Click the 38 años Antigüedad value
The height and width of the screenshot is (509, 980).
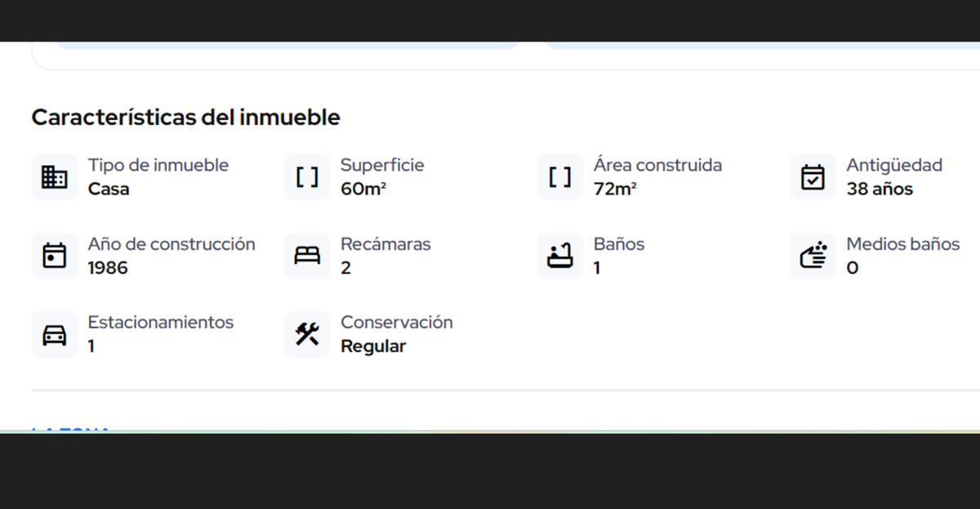[x=880, y=190]
